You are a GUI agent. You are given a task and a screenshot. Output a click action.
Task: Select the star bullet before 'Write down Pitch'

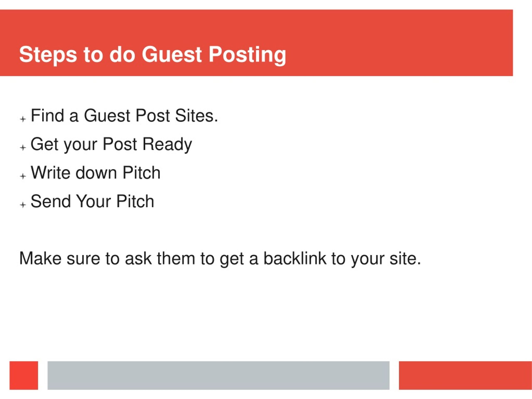pyautogui.click(x=23, y=176)
